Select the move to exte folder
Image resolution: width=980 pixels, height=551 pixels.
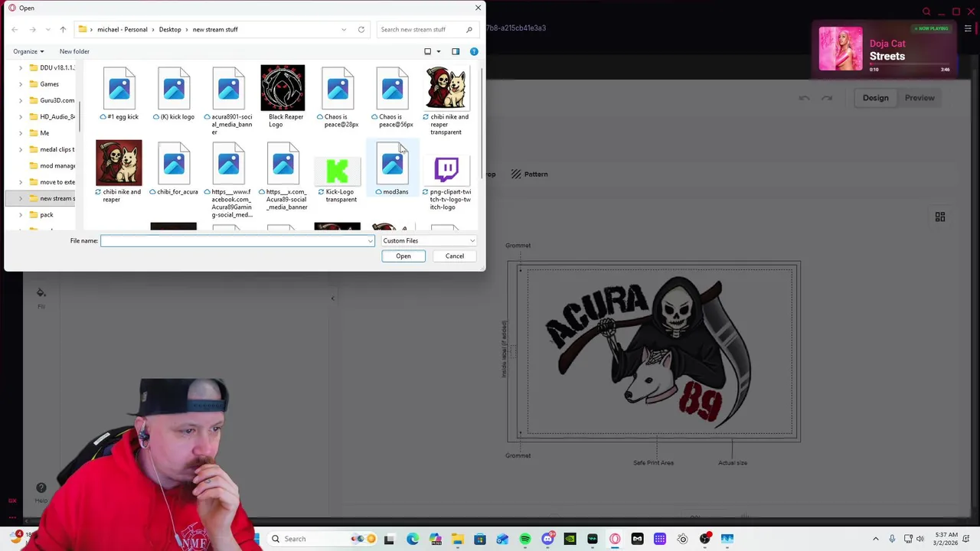click(51, 182)
